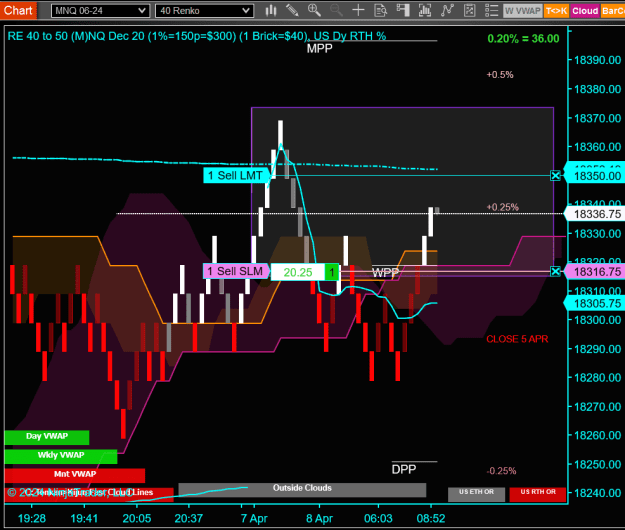Select the drawing tools pencil icon
The width and height of the screenshot is (625, 530).
[x=293, y=11]
